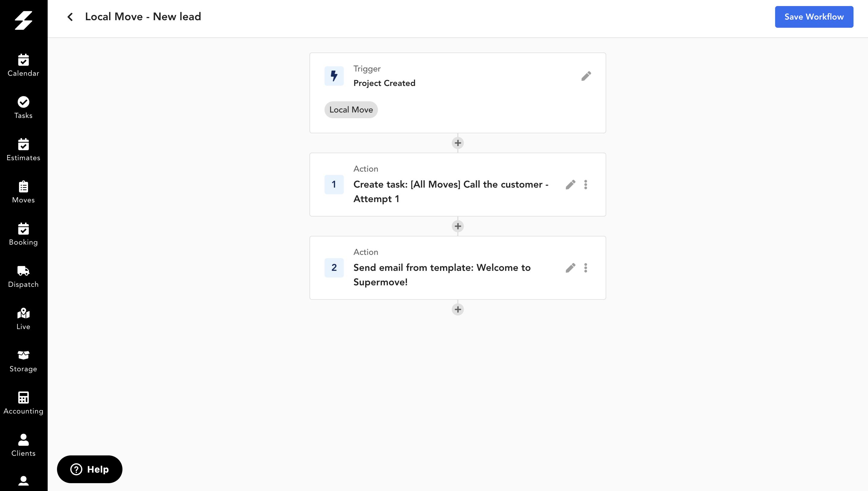Click Local Move tag on trigger
Viewport: 868px width, 491px height.
[x=351, y=110]
